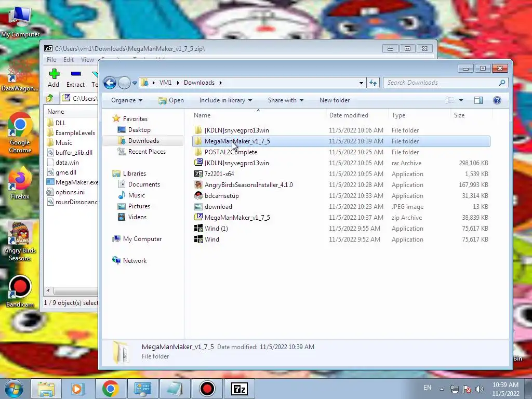Select the POSTAL2Complete folder

pos(341,152)
